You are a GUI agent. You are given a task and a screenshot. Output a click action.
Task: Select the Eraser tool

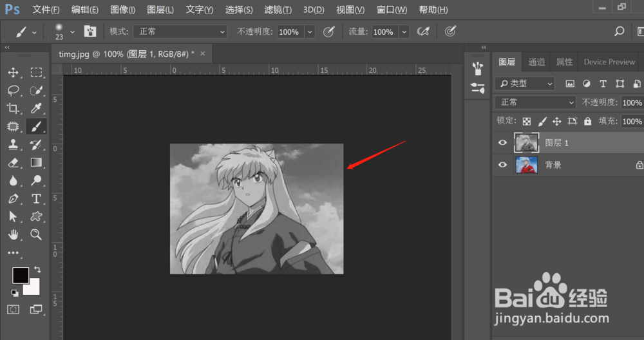pyautogui.click(x=13, y=163)
